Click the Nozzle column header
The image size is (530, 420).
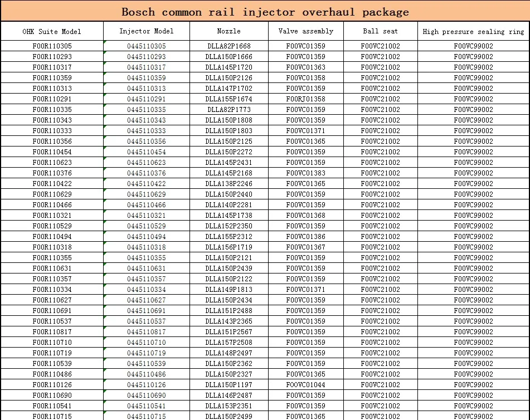coord(229,31)
